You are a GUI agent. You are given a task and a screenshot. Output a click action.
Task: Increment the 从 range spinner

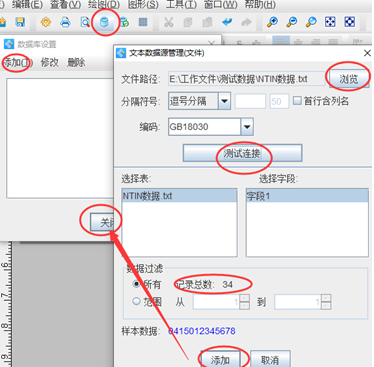244,298
